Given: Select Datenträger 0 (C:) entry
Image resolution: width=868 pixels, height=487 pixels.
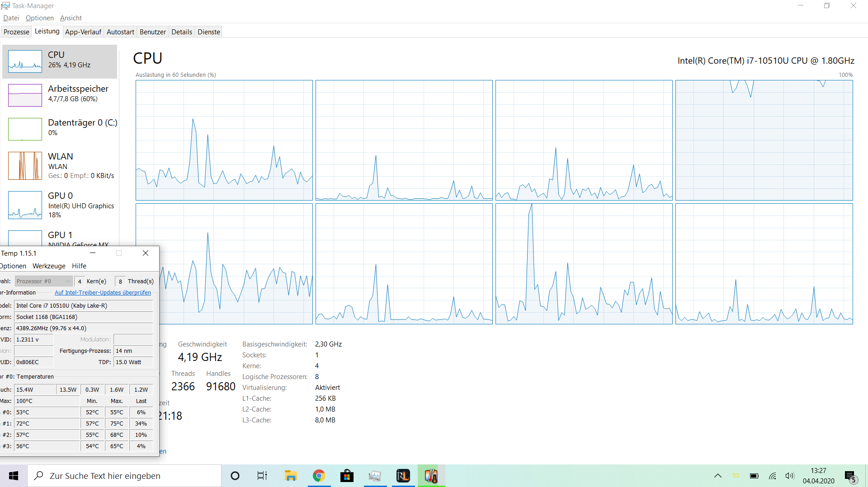Looking at the screenshot, I should (60, 129).
